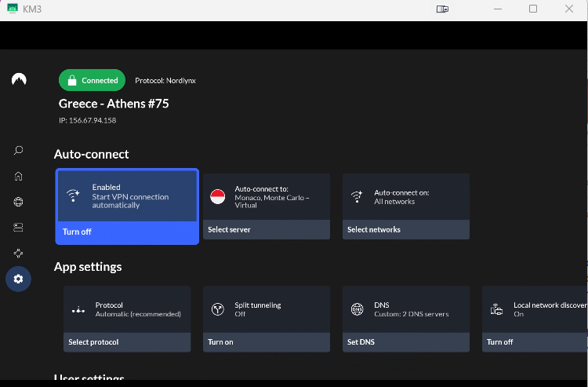The width and height of the screenshot is (588, 387).
Task: Turn off Local network discovery
Action: [535, 342]
